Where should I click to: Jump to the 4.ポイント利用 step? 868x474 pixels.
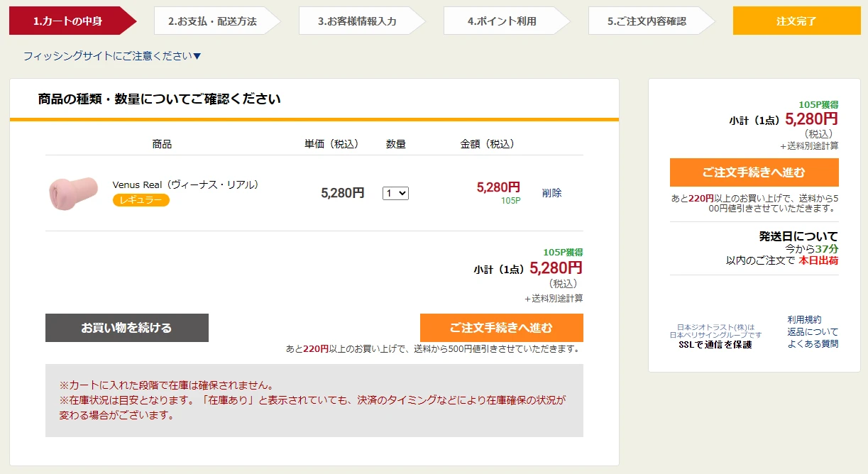tap(502, 21)
